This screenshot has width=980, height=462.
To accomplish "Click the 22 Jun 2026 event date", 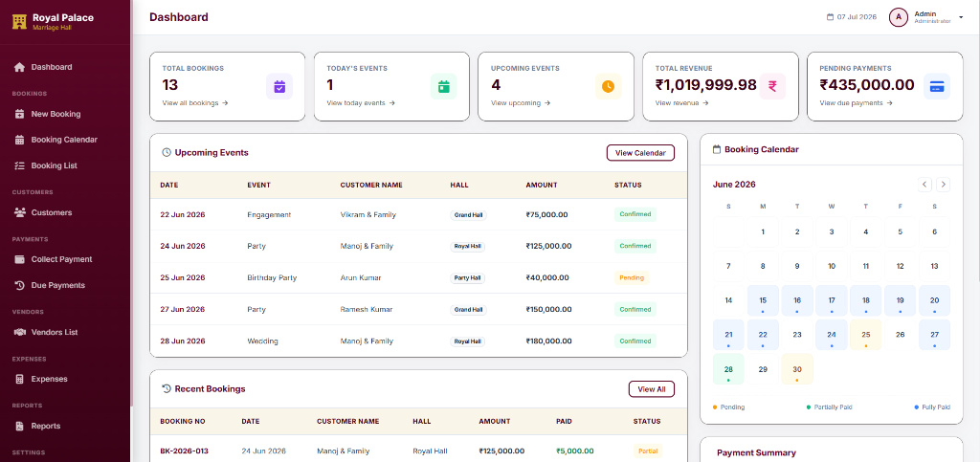I will pos(183,215).
